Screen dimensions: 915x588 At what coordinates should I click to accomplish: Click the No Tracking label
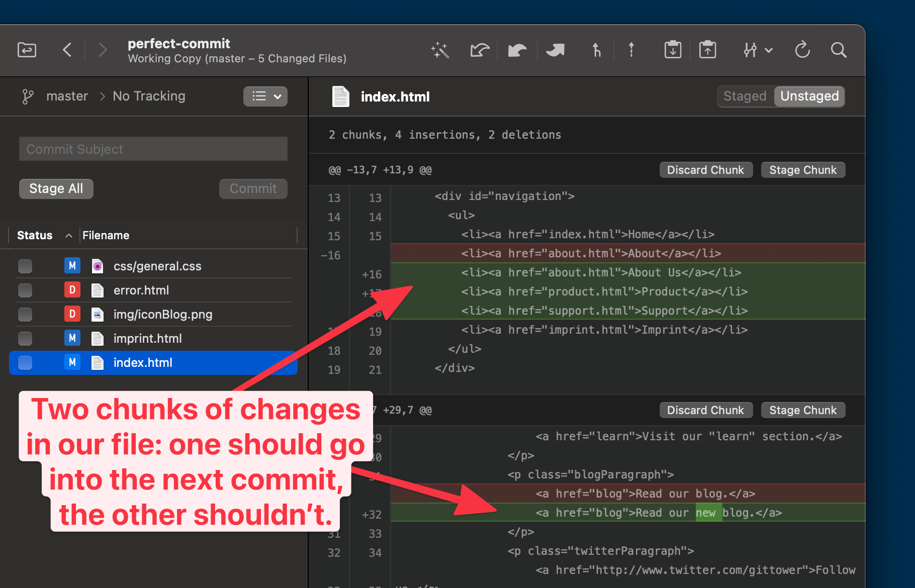pos(149,96)
